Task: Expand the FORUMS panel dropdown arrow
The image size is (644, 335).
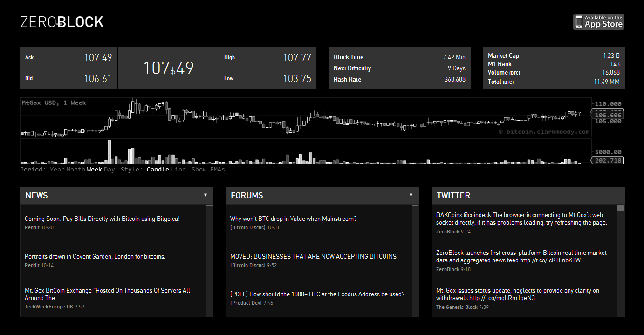Action: [x=411, y=195]
